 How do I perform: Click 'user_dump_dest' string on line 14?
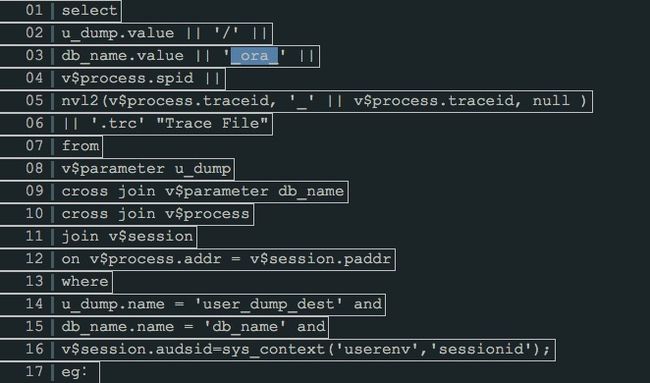coord(269,304)
